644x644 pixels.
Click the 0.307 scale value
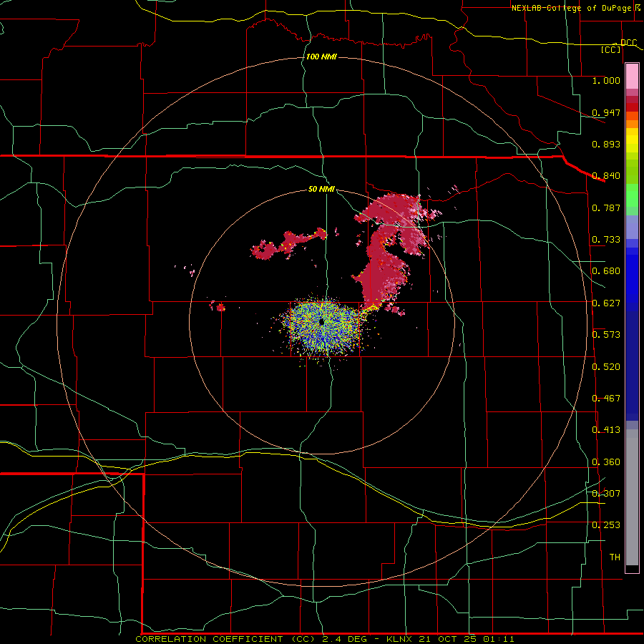pos(606,494)
